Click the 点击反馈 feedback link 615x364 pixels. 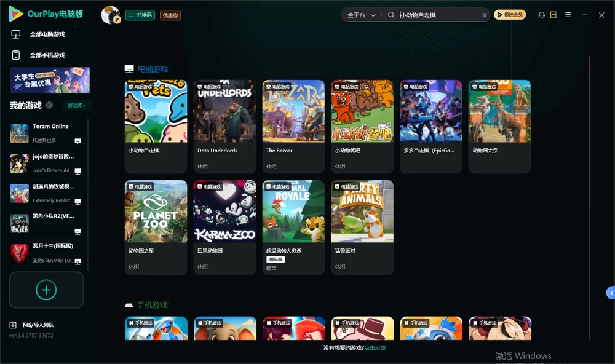pos(375,348)
